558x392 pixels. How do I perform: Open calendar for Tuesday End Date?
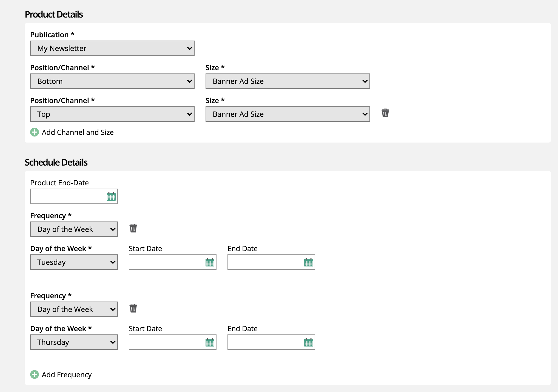tap(308, 262)
